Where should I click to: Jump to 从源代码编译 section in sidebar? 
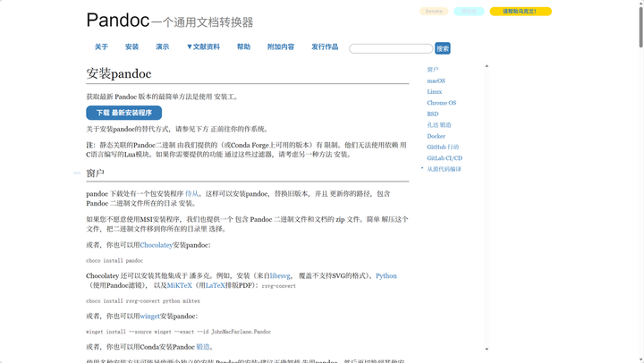coord(444,169)
